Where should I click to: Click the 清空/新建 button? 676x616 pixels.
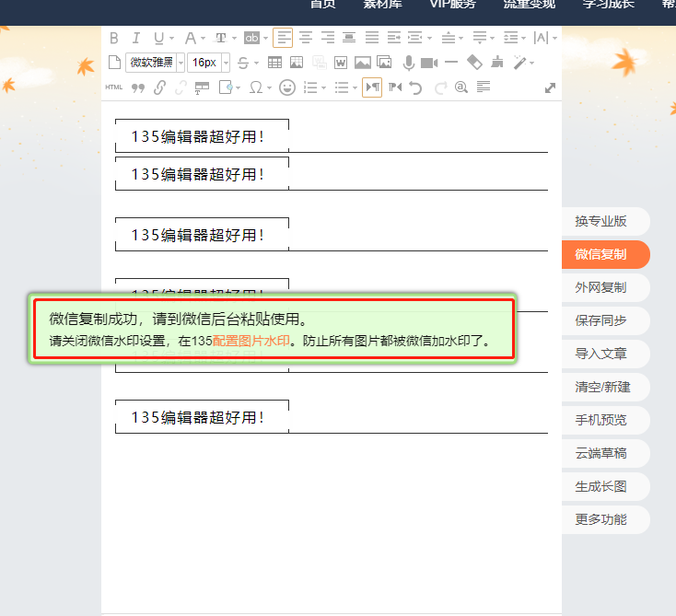(606, 387)
